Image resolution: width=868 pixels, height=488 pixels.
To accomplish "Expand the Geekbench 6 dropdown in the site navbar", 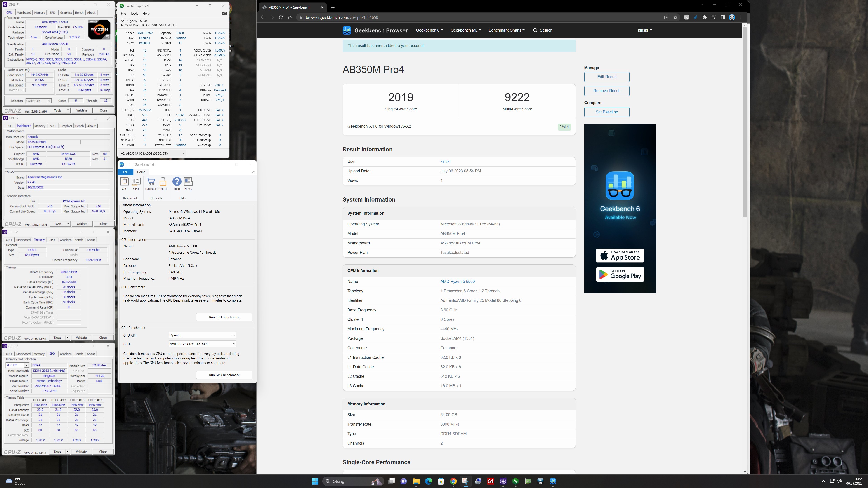I will pos(429,30).
